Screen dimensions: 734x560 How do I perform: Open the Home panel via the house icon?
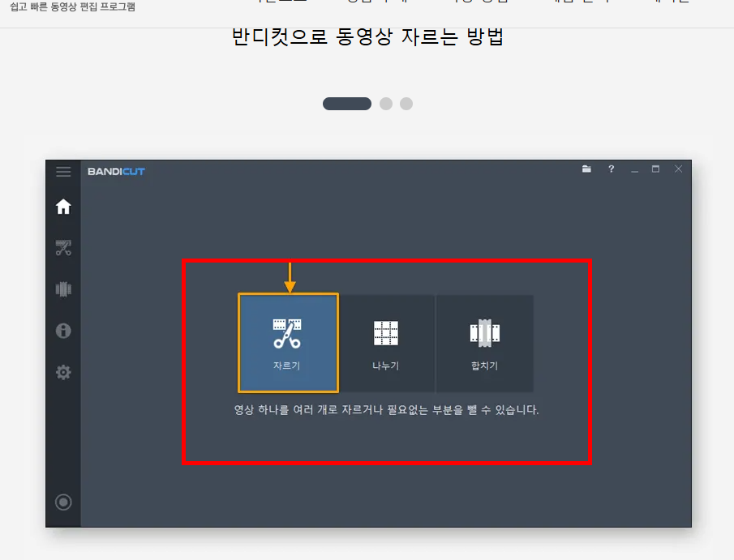click(x=63, y=207)
